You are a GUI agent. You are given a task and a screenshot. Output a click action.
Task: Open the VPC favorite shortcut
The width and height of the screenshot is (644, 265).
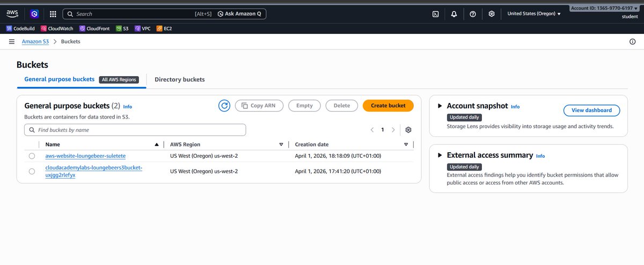143,28
